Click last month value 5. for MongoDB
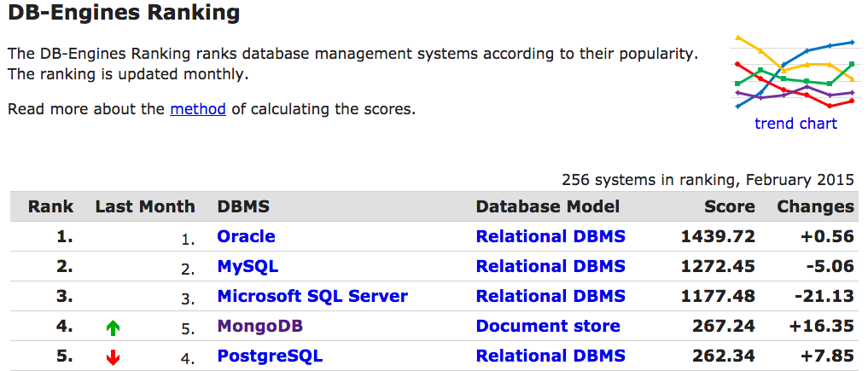The image size is (868, 371). 189,329
